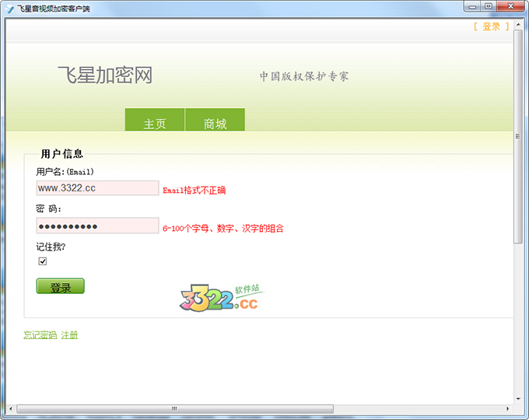529x420 pixels.
Task: Click the green 登录 button
Action: (61, 286)
